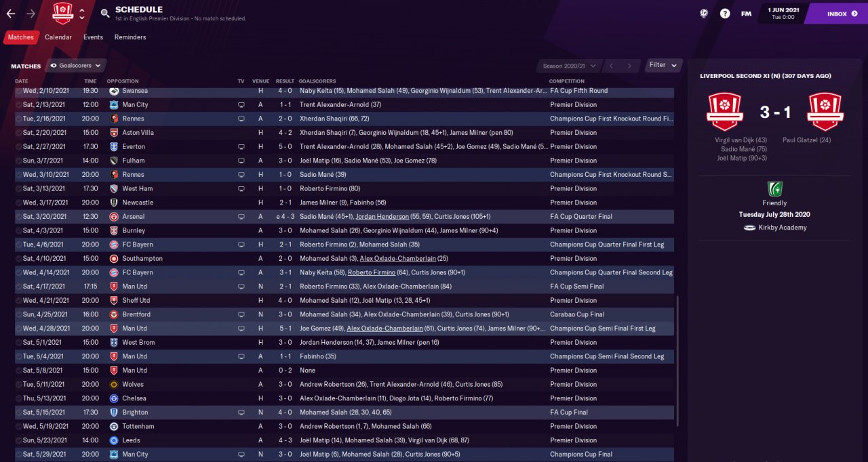This screenshot has height=462, width=868.
Task: Click the Tottenham club badge
Action: pyautogui.click(x=114, y=426)
